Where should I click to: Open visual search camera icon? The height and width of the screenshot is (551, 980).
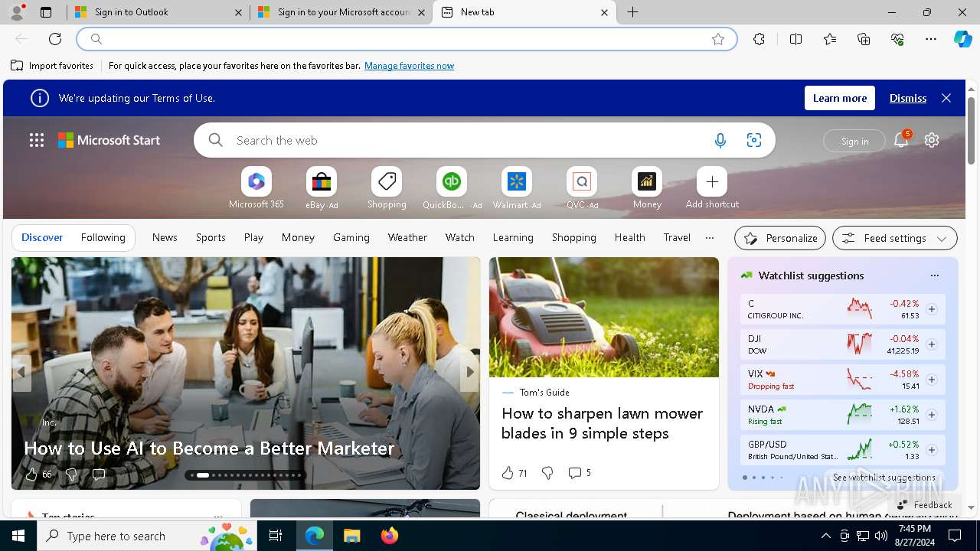(x=754, y=140)
